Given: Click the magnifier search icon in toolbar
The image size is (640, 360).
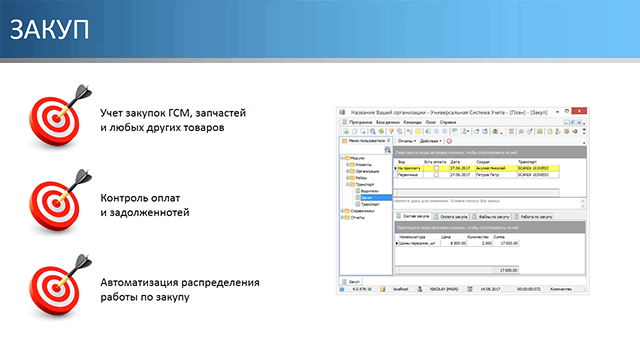Looking at the screenshot, I should point(373,131).
